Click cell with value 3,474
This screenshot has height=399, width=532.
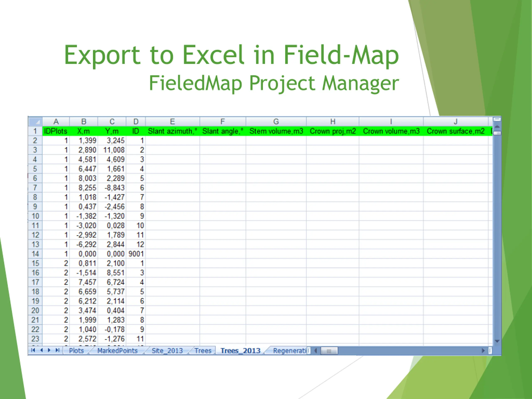click(84, 310)
